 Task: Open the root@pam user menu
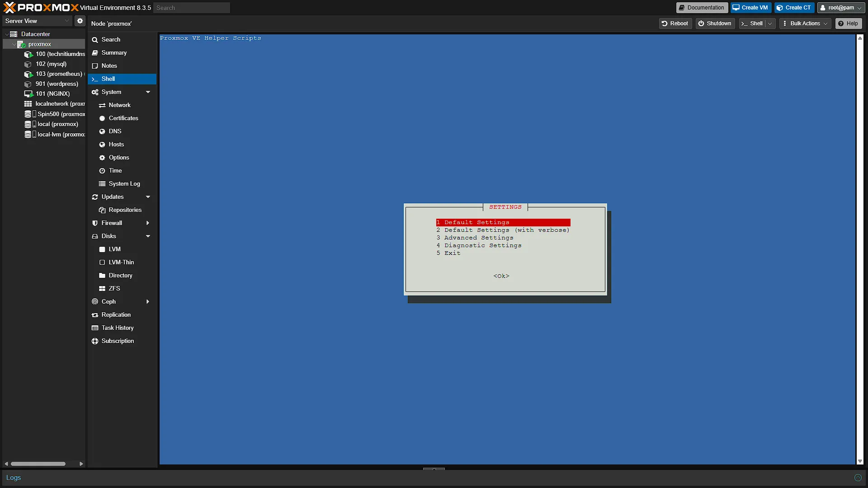(841, 8)
